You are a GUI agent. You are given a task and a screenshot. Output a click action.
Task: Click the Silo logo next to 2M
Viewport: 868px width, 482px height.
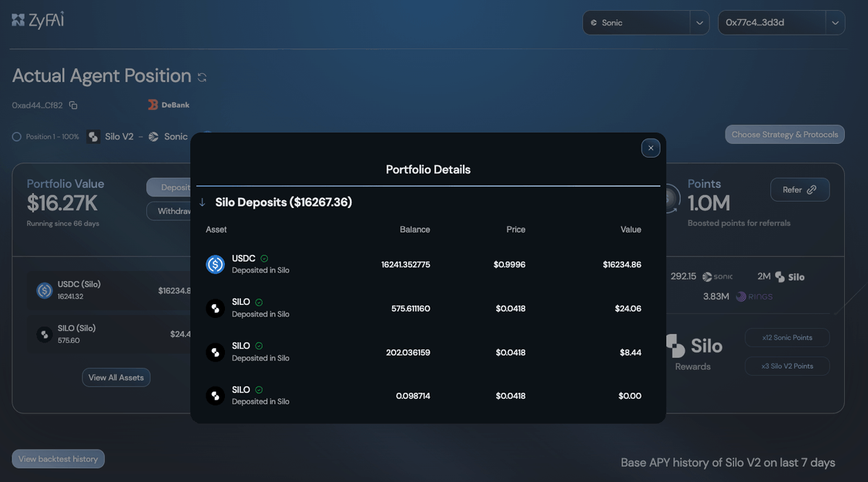[x=790, y=277]
